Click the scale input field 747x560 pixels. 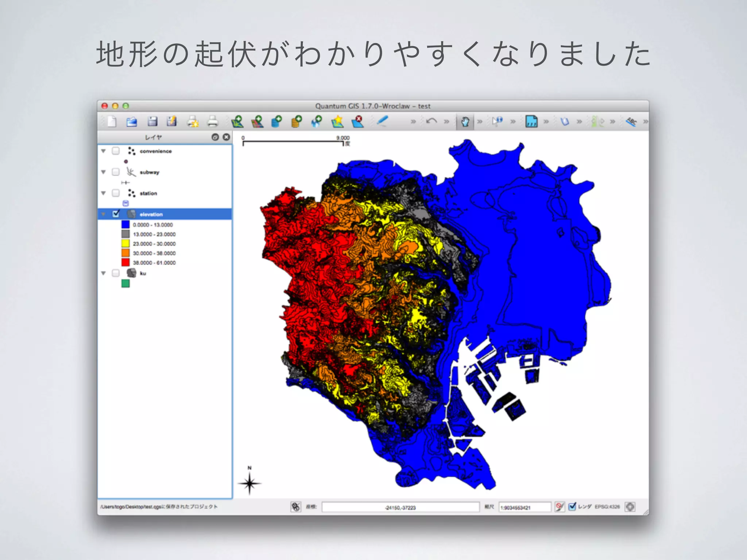(x=524, y=507)
